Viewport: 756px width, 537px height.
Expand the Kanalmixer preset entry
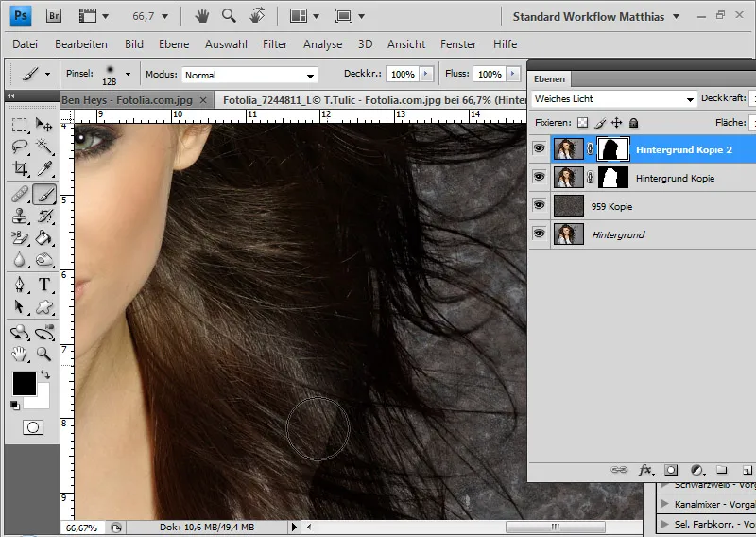(665, 504)
